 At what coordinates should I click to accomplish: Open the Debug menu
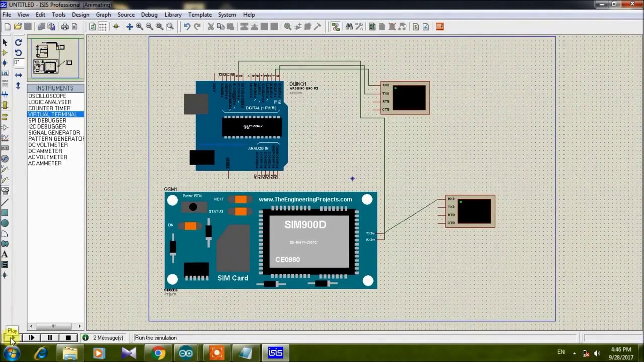pos(149,15)
